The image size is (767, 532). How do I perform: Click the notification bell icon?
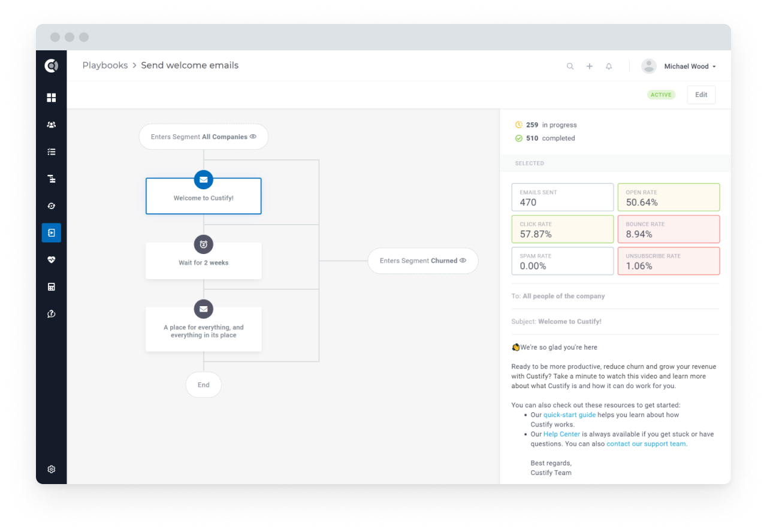click(x=608, y=66)
